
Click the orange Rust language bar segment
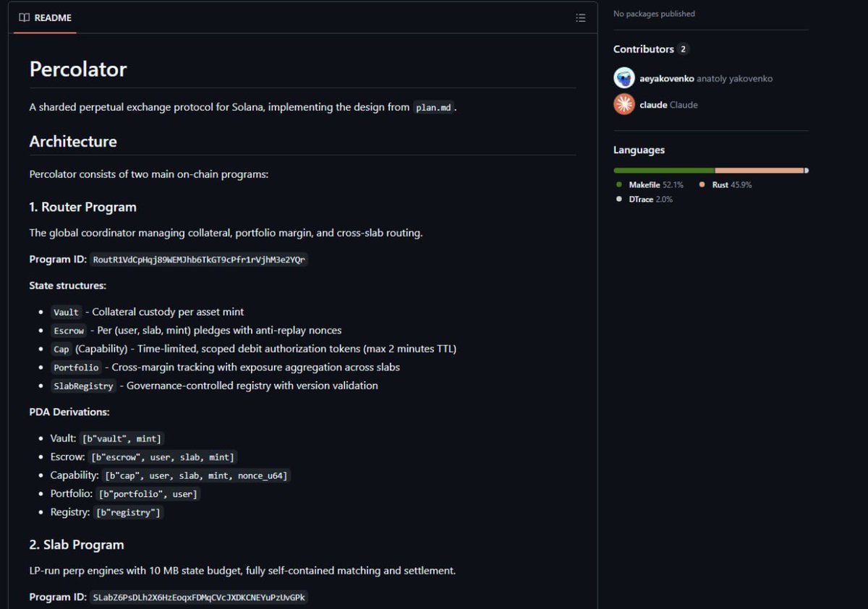759,171
